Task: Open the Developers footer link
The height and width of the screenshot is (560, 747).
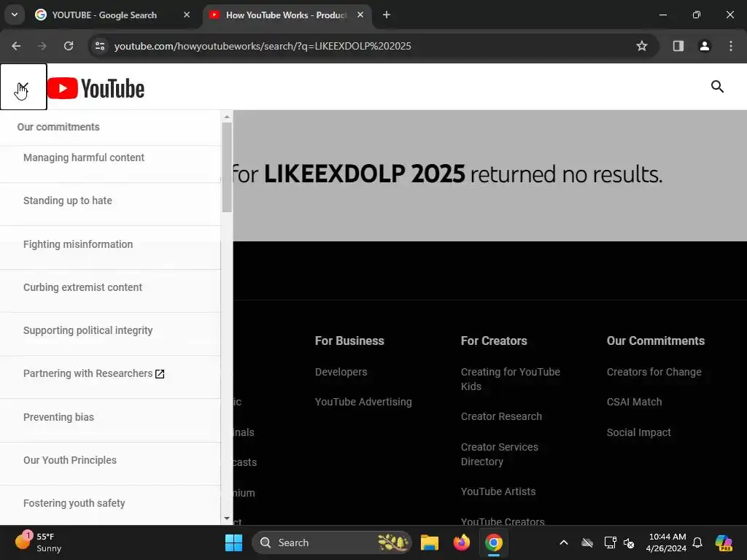Action: click(x=341, y=372)
